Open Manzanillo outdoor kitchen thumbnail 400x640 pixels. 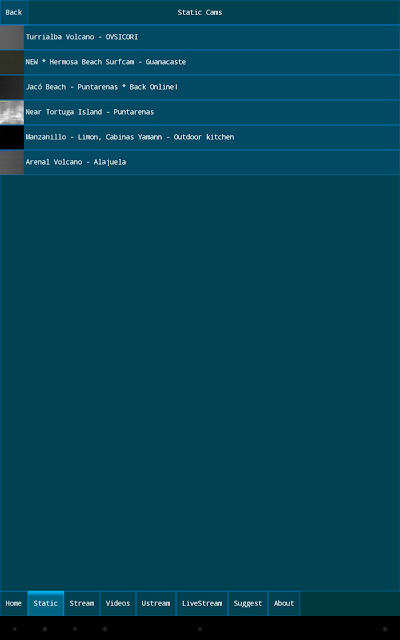(x=12, y=137)
